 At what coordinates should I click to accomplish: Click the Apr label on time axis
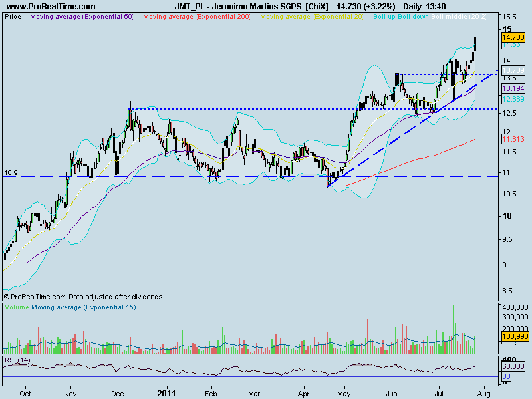[303, 394]
